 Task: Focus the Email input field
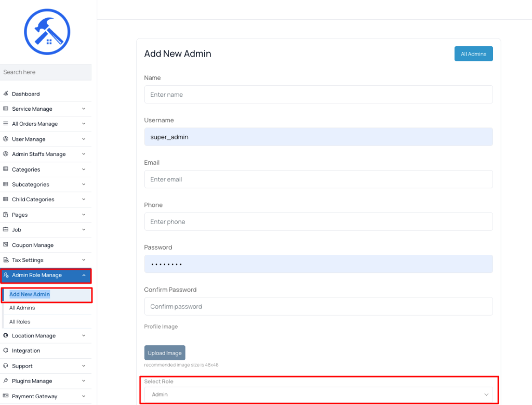click(x=318, y=179)
